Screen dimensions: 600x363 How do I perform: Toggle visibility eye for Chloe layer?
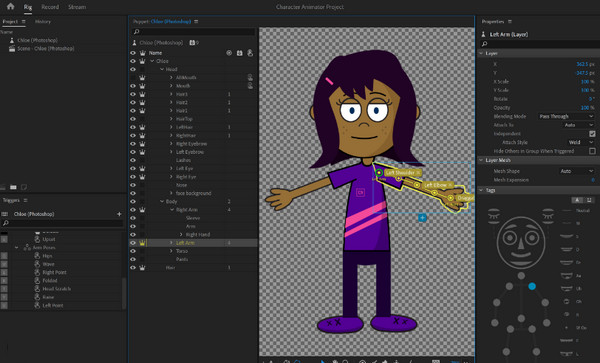click(x=133, y=61)
